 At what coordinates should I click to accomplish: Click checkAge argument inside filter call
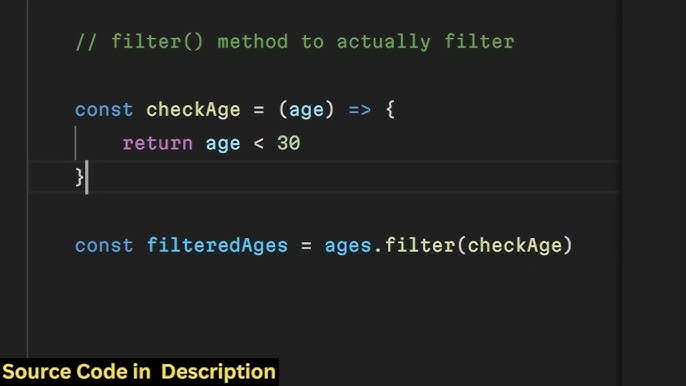[514, 246]
